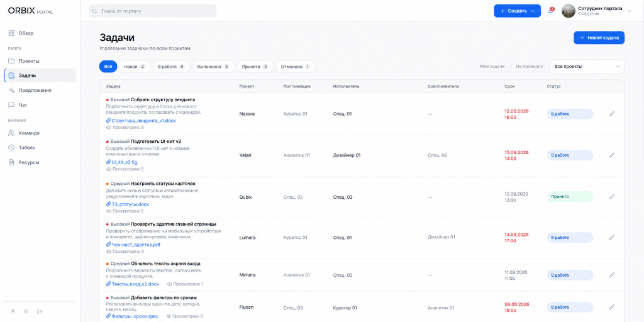644x322 pixels.
Task: Toggle the Мои задачи filter
Action: 492,66
